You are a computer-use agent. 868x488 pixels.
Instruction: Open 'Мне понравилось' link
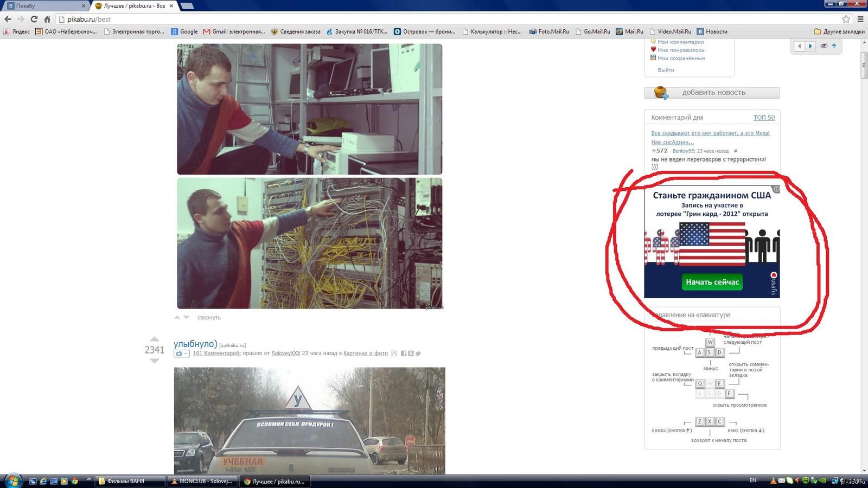681,50
